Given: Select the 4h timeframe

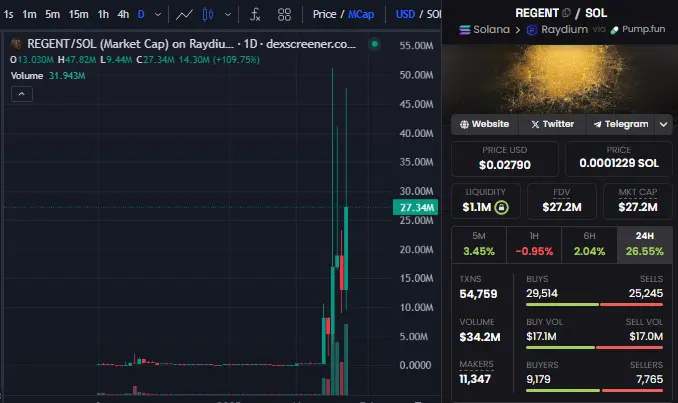Looking at the screenshot, I should pyautogui.click(x=123, y=14).
